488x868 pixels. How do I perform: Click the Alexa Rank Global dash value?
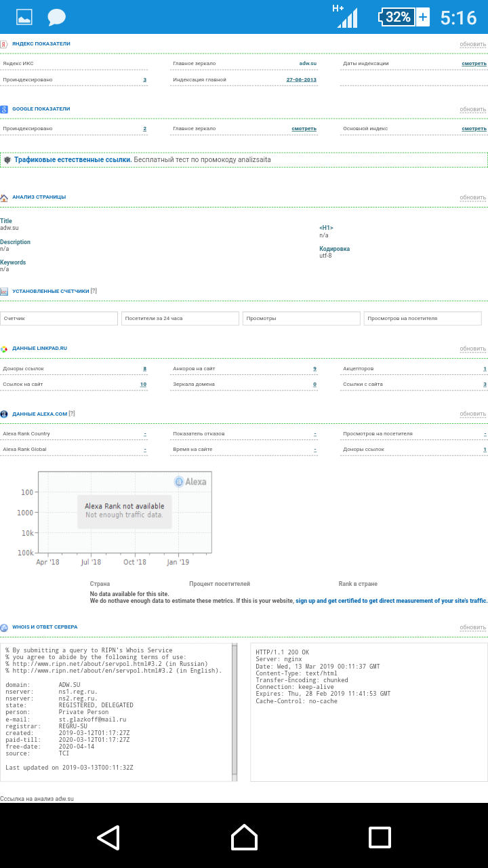tap(145, 450)
